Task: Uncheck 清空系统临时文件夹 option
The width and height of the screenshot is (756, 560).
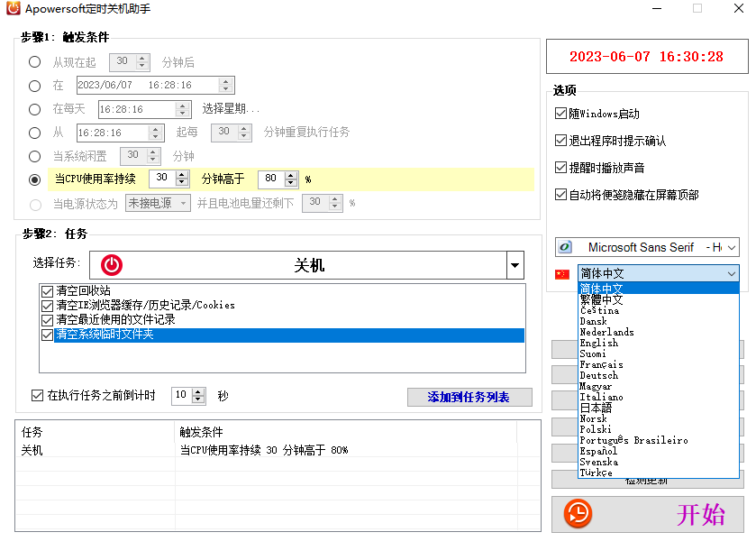Action: [47, 335]
